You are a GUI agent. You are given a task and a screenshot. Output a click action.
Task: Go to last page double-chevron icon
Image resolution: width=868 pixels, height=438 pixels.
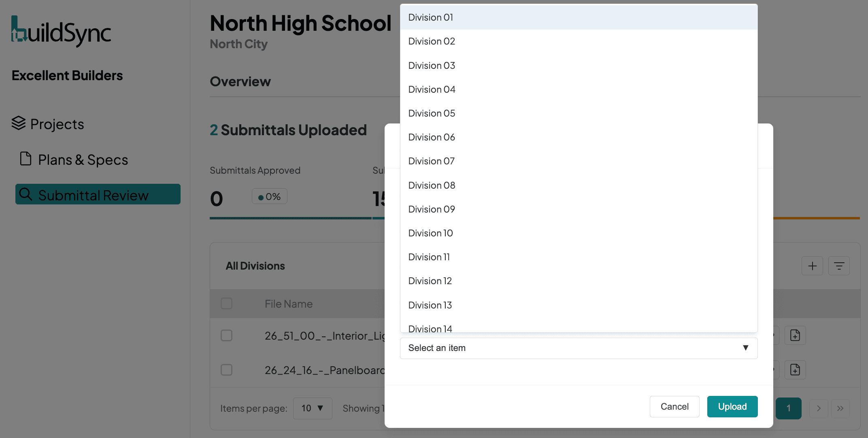[x=840, y=408]
